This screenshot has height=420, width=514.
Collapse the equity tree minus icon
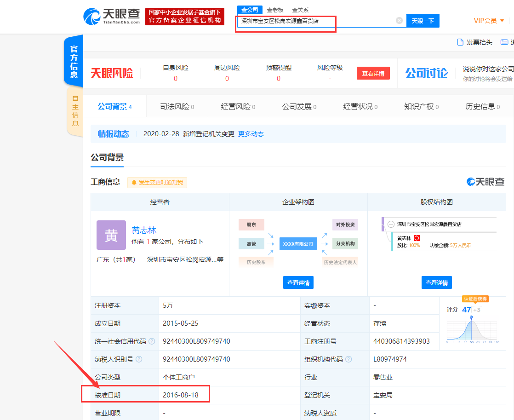click(391, 224)
